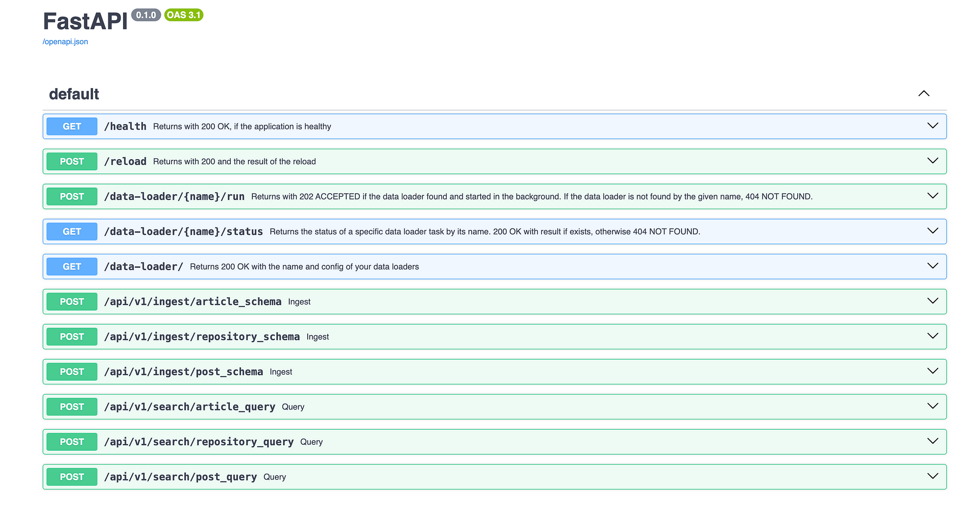Click the Ingest label on repository_schema row

point(318,337)
